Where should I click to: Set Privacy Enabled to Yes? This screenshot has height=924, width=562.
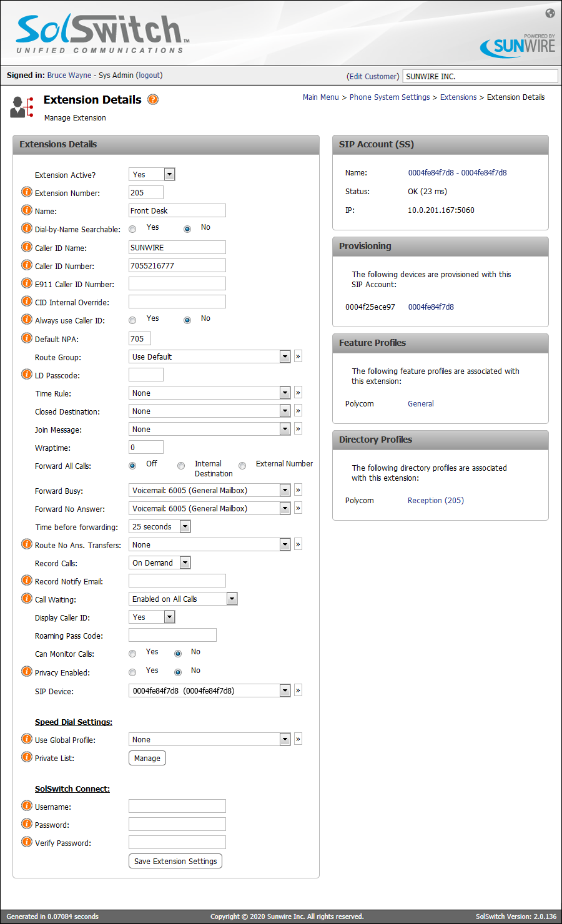pyautogui.click(x=132, y=672)
